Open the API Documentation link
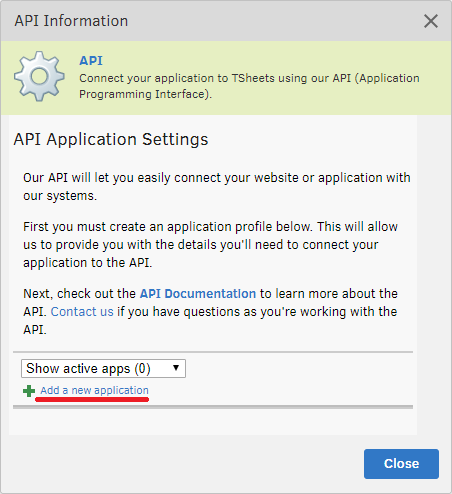 198,294
